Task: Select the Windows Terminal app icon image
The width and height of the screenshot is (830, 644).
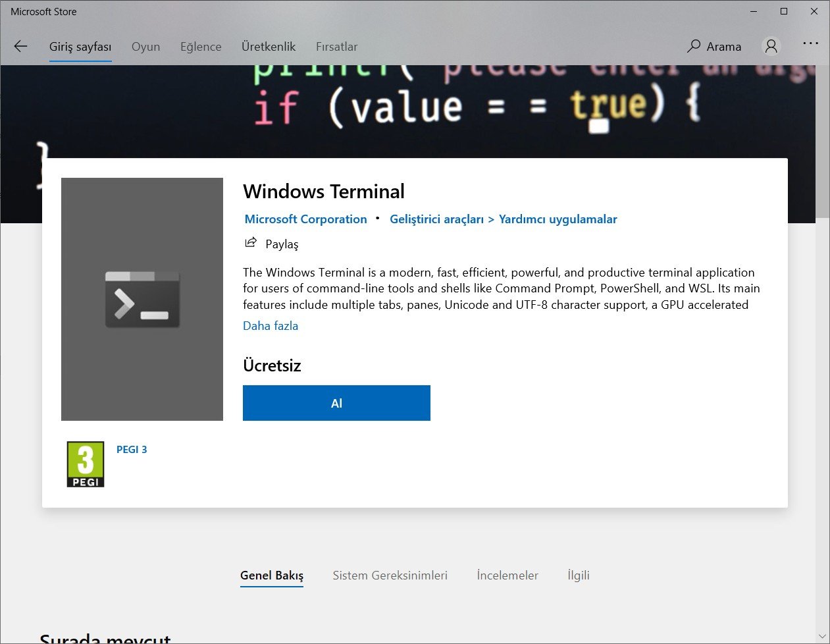Action: click(142, 299)
